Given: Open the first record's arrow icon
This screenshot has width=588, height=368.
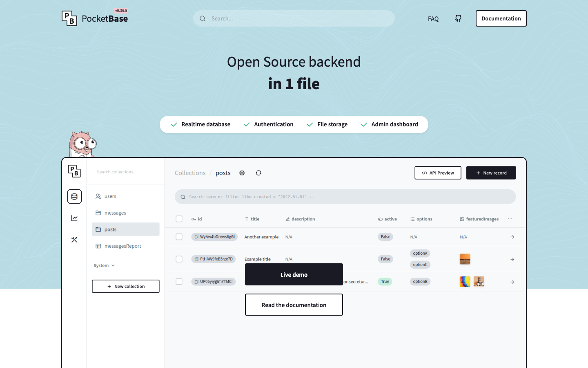Looking at the screenshot, I should pos(512,237).
